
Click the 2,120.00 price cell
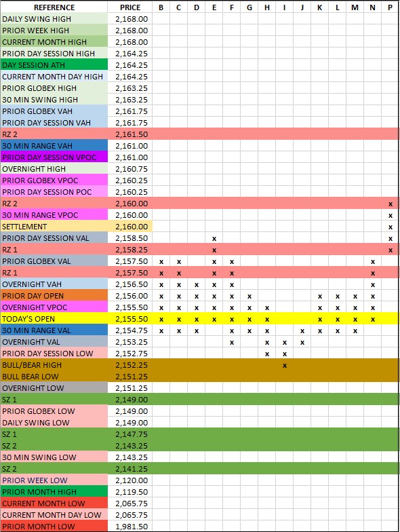click(130, 480)
